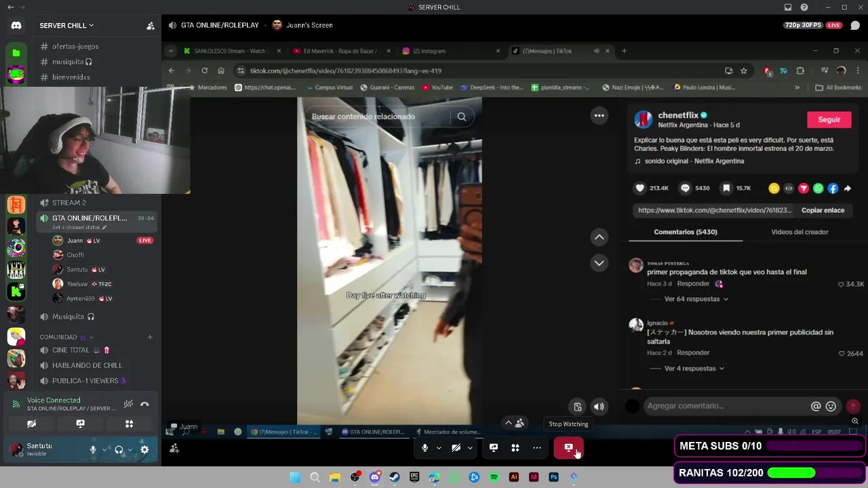Open activities launcher in the voice panel
The width and height of the screenshot is (868, 488).
tap(129, 424)
